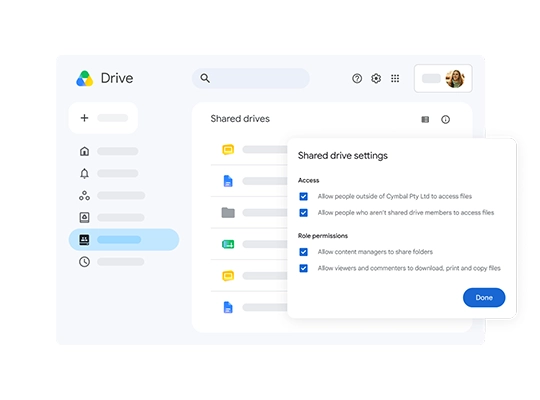Viewport: 540px width, 400px height.
Task: Toggle non-members access files checkbox
Action: coord(303,213)
